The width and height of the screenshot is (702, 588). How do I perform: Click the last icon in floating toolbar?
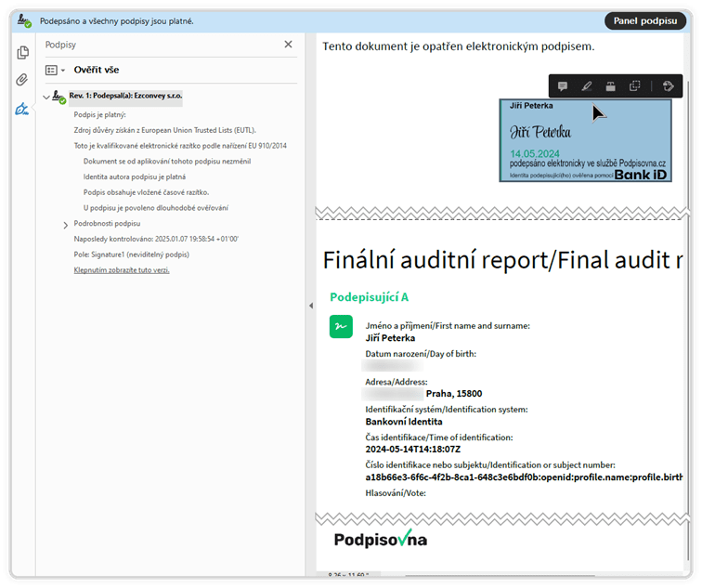[668, 86]
